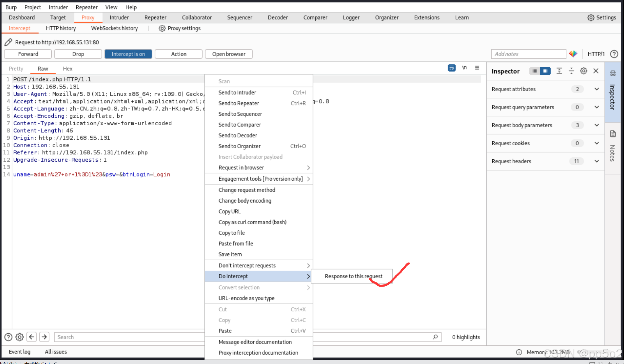Click the pencil edit target icon
Screen dimensions: 624x364
point(8,42)
